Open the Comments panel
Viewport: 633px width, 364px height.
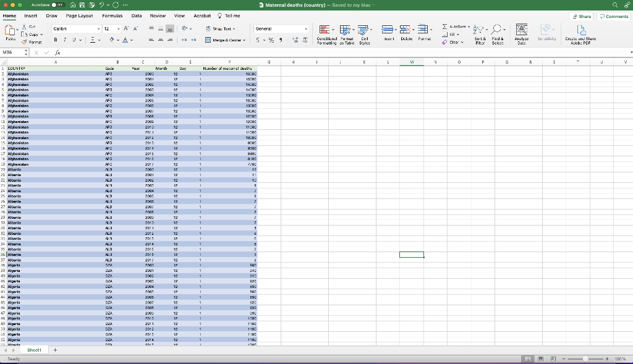[614, 16]
